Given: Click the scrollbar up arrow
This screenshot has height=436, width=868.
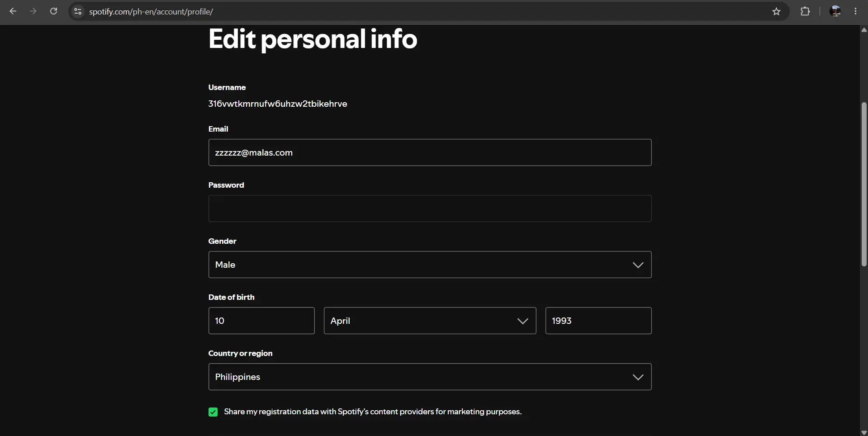Looking at the screenshot, I should tap(864, 30).
